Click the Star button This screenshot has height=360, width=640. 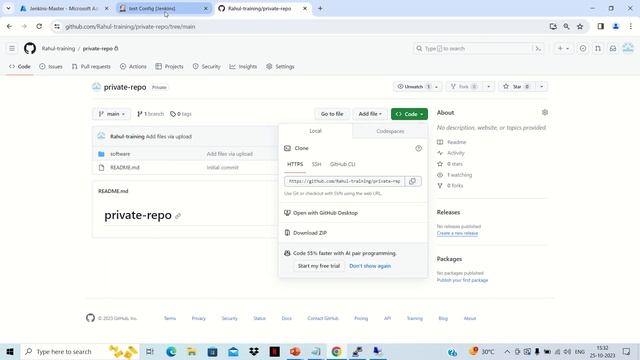click(x=516, y=87)
